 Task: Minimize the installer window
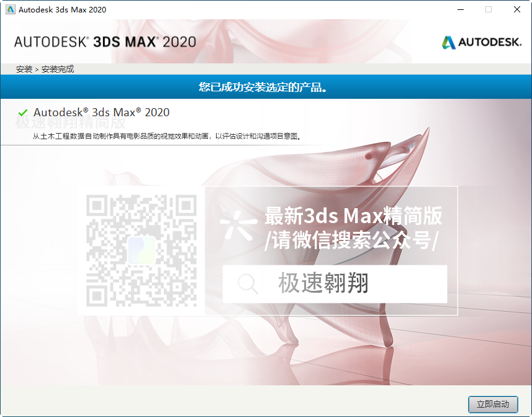(x=461, y=9)
